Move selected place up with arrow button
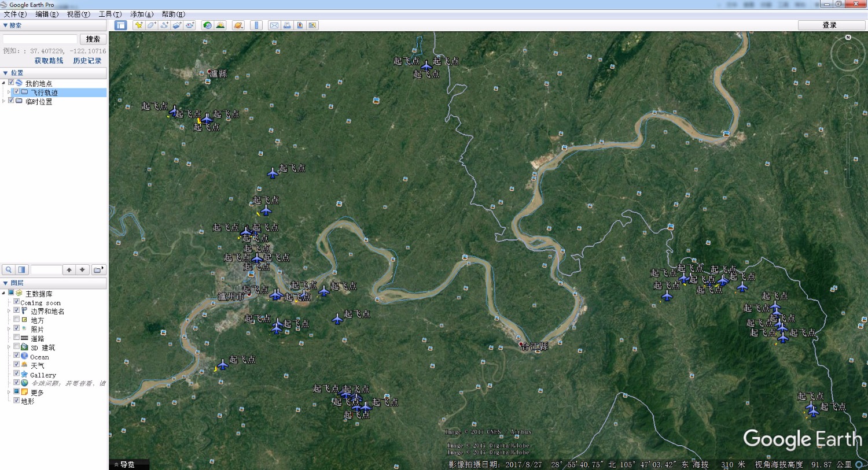868x470 pixels. point(69,270)
